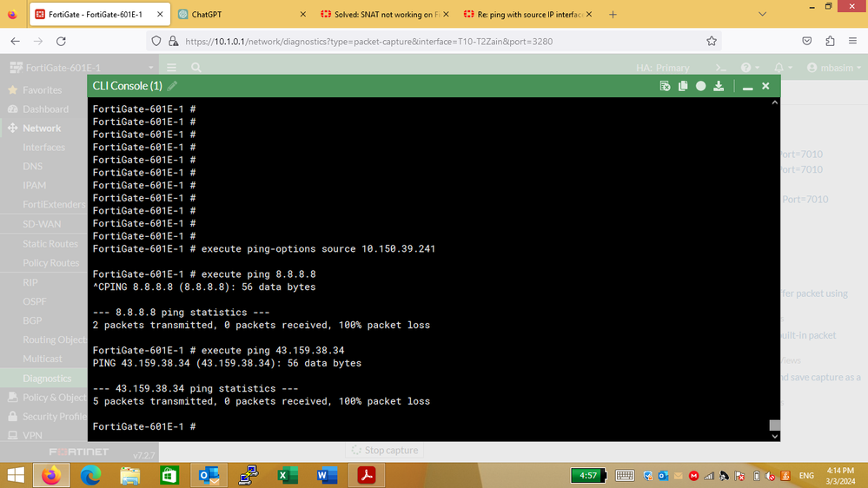Open the notifications bell dropdown
Image resolution: width=868 pixels, height=488 pixels.
[x=783, y=68]
